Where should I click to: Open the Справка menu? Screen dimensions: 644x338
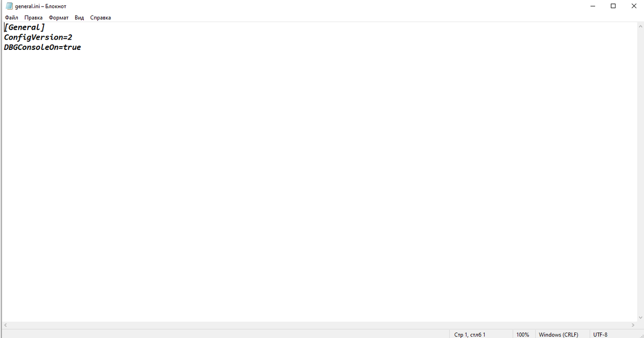[x=100, y=18]
